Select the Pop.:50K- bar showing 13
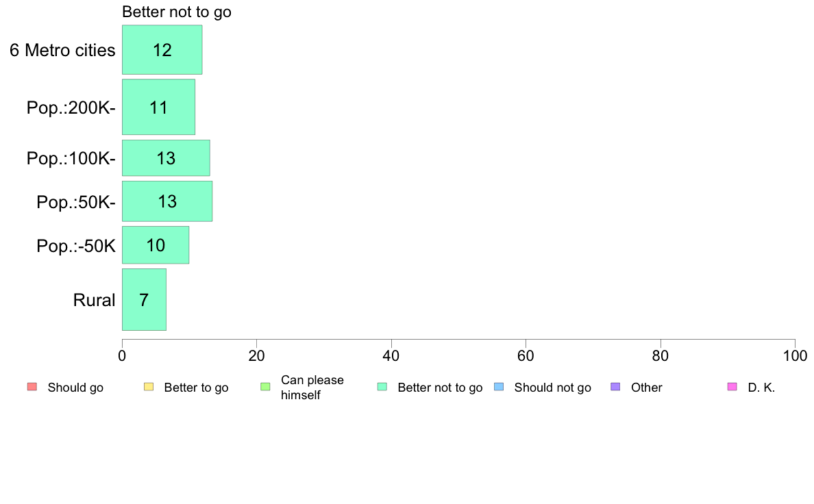814x504 pixels. coord(167,201)
